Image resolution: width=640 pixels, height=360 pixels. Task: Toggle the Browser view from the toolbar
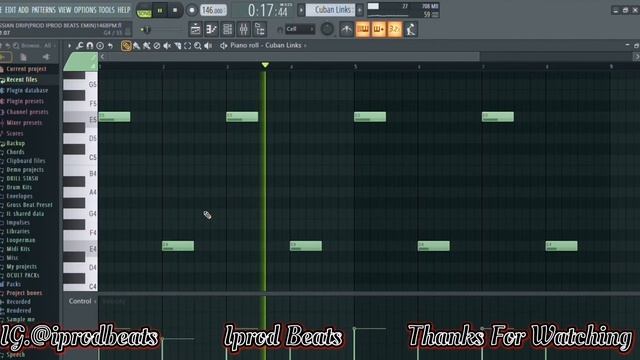click(260, 29)
